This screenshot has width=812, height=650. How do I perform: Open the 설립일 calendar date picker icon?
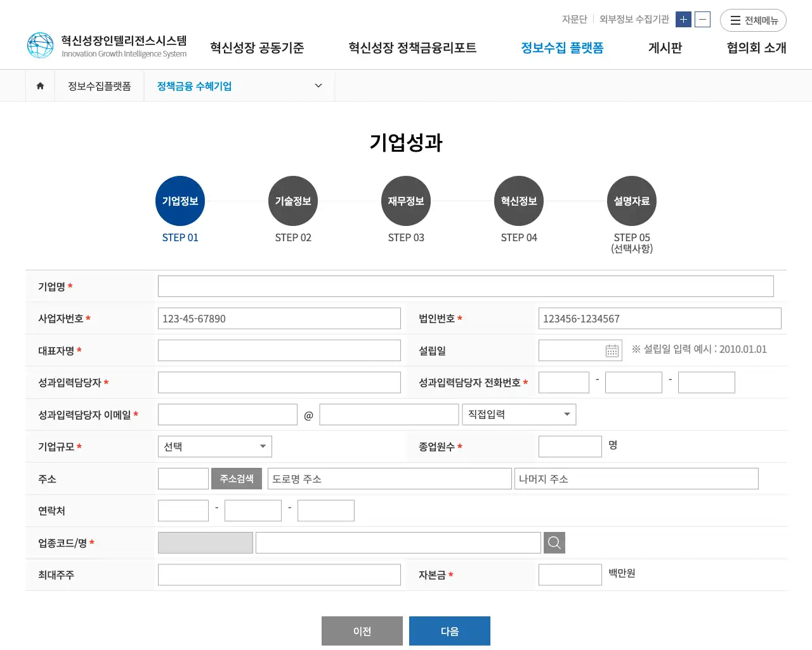(x=610, y=350)
